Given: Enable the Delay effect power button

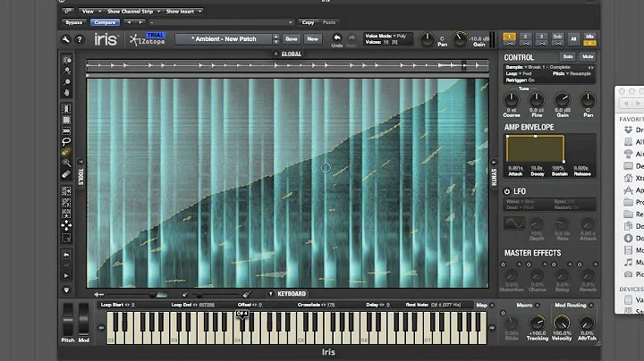Looking at the screenshot, I should coord(554,264).
